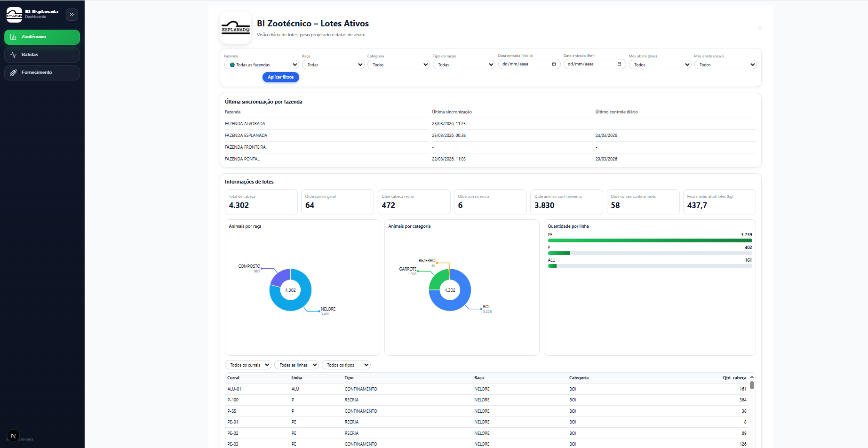Click the Aplicar filtros button
The image size is (868, 448).
tap(280, 77)
